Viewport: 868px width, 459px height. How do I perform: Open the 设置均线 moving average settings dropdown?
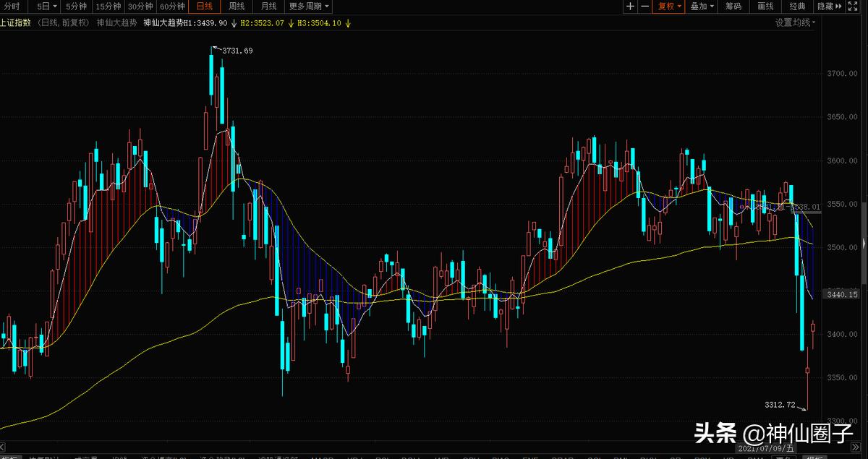[x=795, y=22]
